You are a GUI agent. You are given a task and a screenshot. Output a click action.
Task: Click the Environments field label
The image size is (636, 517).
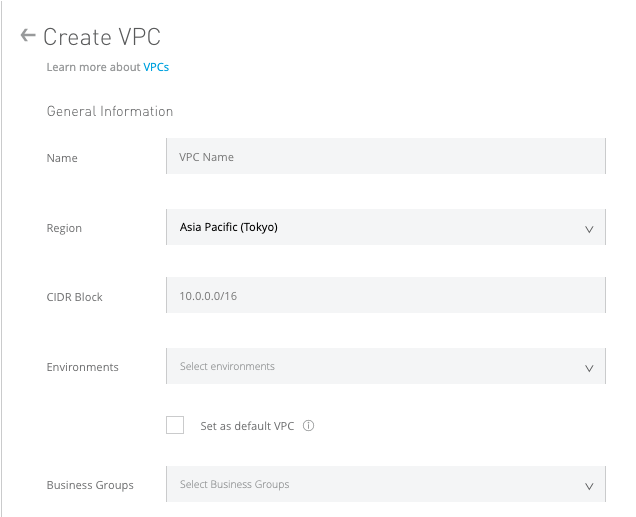point(83,367)
